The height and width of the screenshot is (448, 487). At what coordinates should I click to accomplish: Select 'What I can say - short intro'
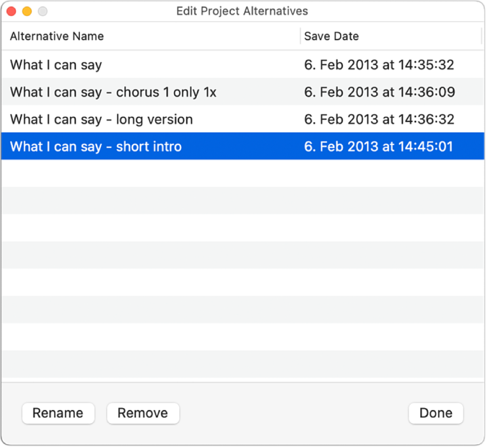tap(96, 146)
